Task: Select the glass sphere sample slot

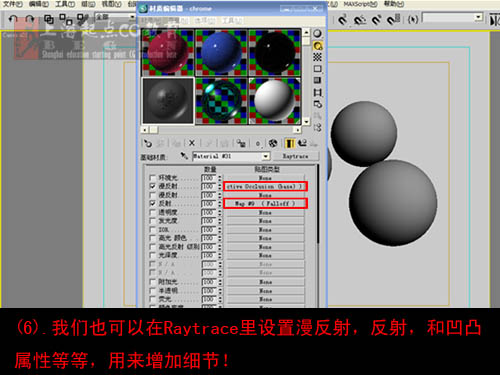Action: pyautogui.click(x=221, y=101)
